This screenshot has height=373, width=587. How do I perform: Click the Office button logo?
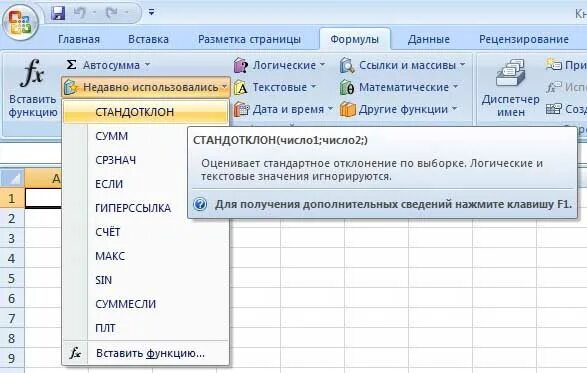point(20,22)
